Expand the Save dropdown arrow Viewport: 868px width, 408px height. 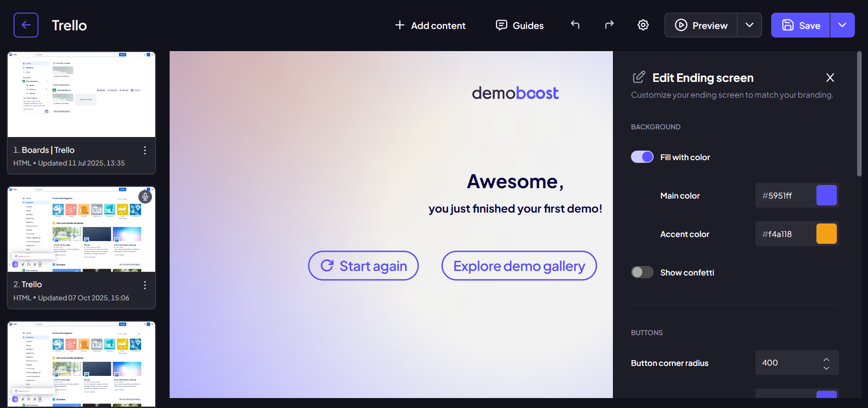coord(842,25)
